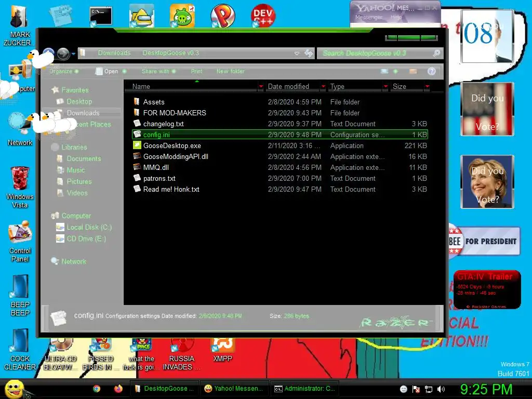Viewport: 532px width, 399px height.
Task: Open the Recycle Bin Windows Vista icon
Action: (x=20, y=187)
